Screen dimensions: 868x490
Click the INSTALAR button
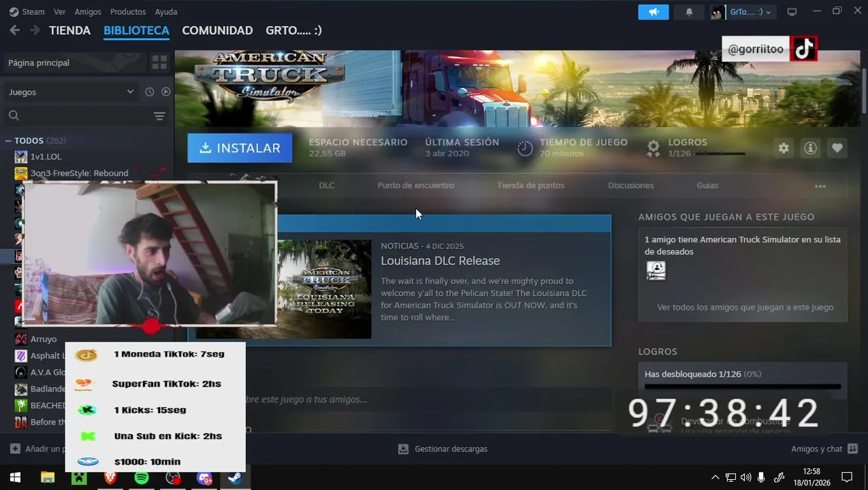coord(240,148)
